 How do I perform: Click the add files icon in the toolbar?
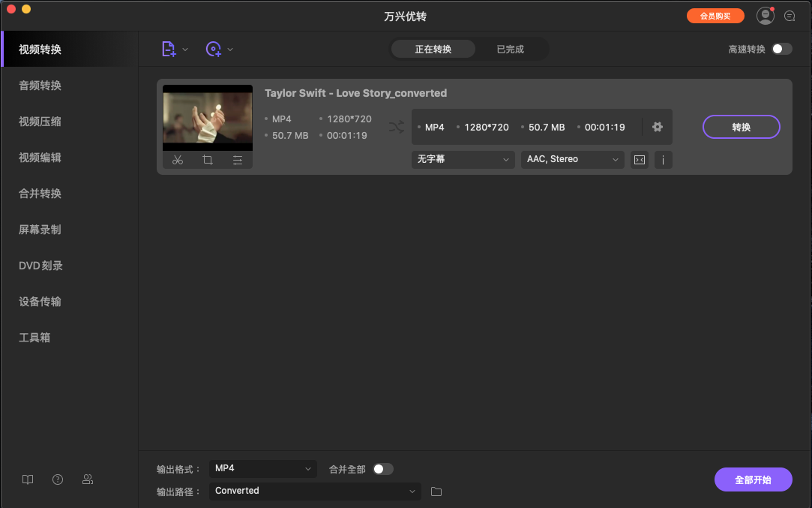[168, 49]
